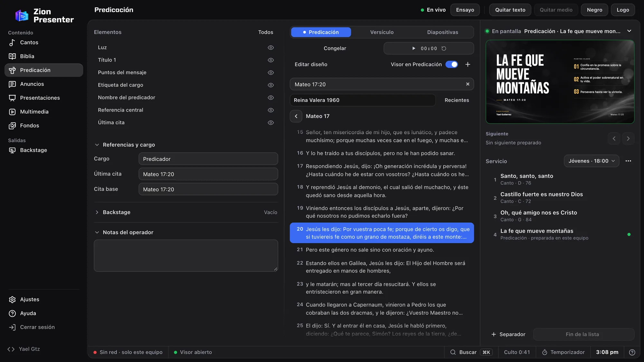Screen dimensions: 644x362
Task: Expand the En pantalla chevron
Action: (x=629, y=31)
